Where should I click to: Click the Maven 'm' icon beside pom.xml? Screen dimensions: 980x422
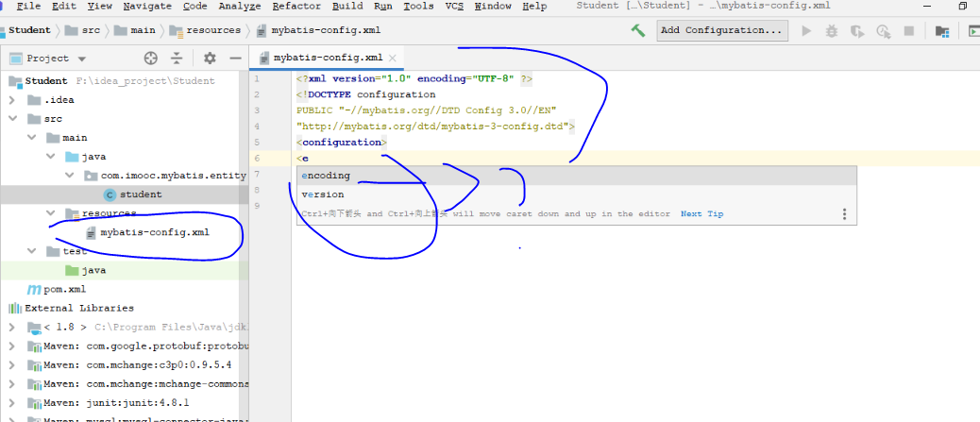(x=33, y=290)
